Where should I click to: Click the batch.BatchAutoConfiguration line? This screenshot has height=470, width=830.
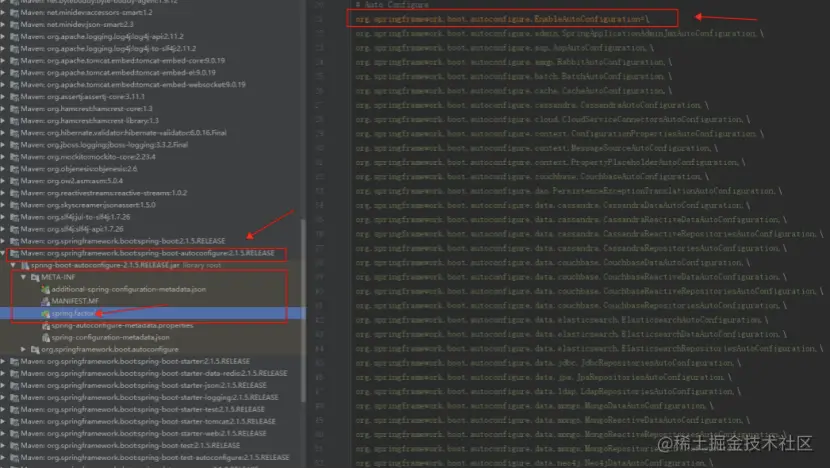click(x=513, y=76)
